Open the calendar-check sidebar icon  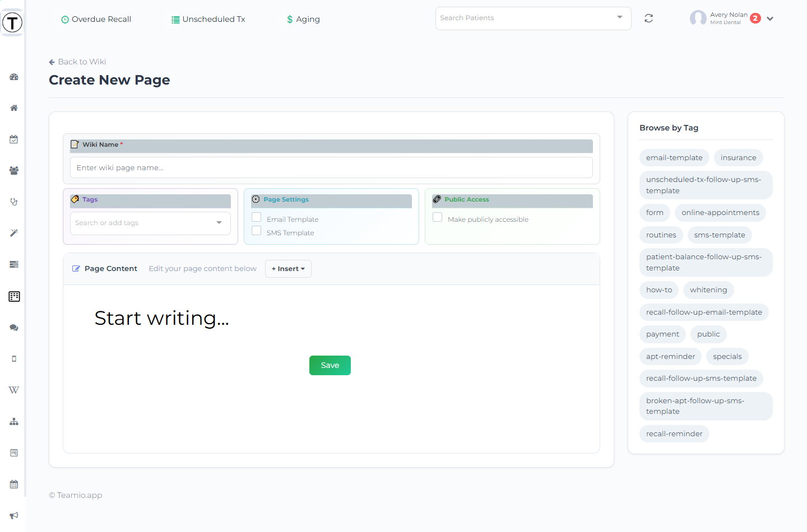14,139
